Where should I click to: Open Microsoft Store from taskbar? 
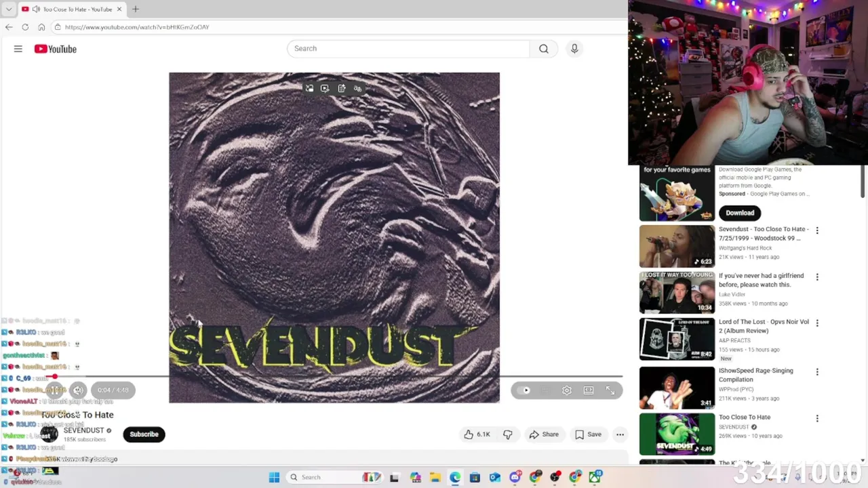tap(475, 477)
